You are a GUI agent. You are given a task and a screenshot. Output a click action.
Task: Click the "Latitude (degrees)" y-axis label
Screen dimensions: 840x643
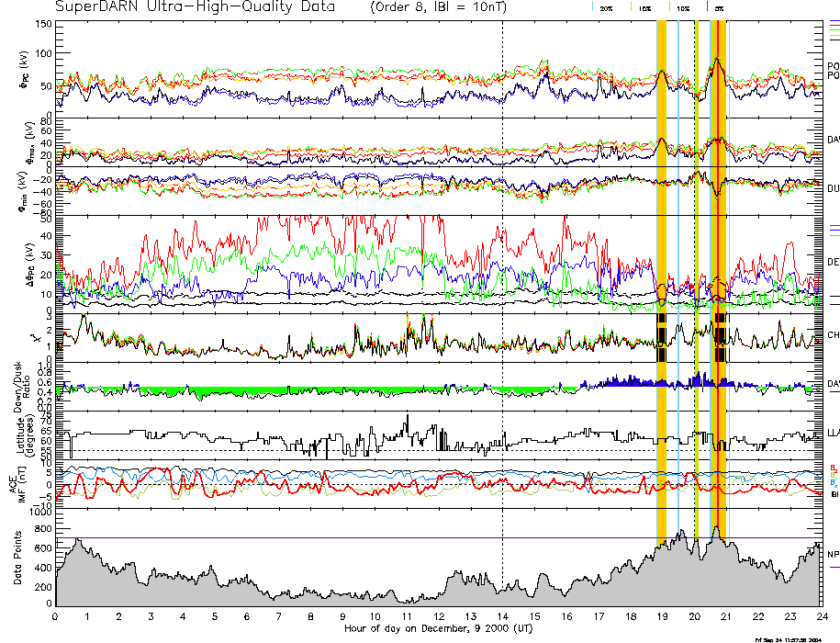click(25, 435)
